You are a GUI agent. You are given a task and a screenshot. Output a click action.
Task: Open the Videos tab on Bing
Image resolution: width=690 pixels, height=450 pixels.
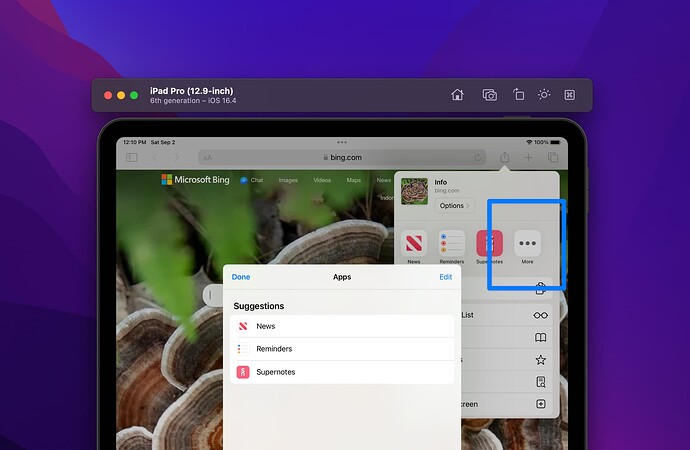pyautogui.click(x=322, y=180)
